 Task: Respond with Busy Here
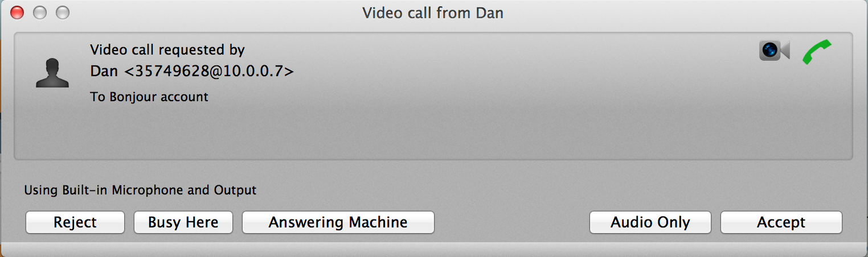coord(183,222)
